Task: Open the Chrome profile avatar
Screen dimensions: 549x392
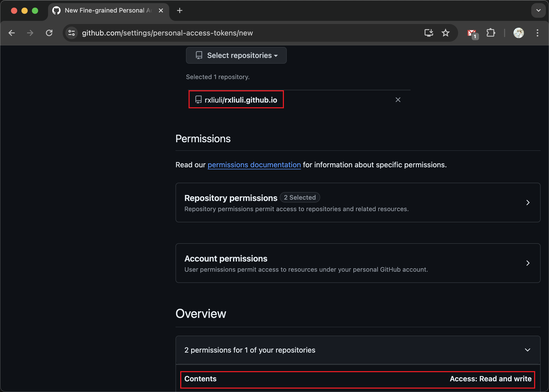Action: (518, 33)
